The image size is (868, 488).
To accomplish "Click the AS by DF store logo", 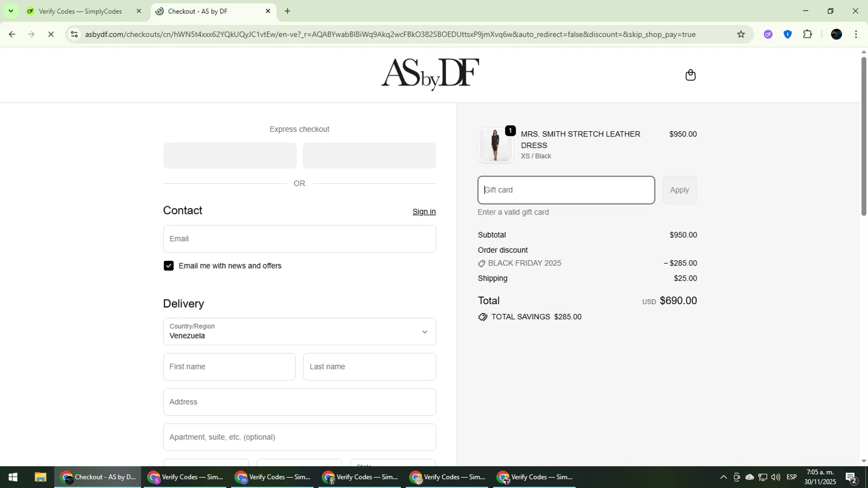I will pos(430,74).
